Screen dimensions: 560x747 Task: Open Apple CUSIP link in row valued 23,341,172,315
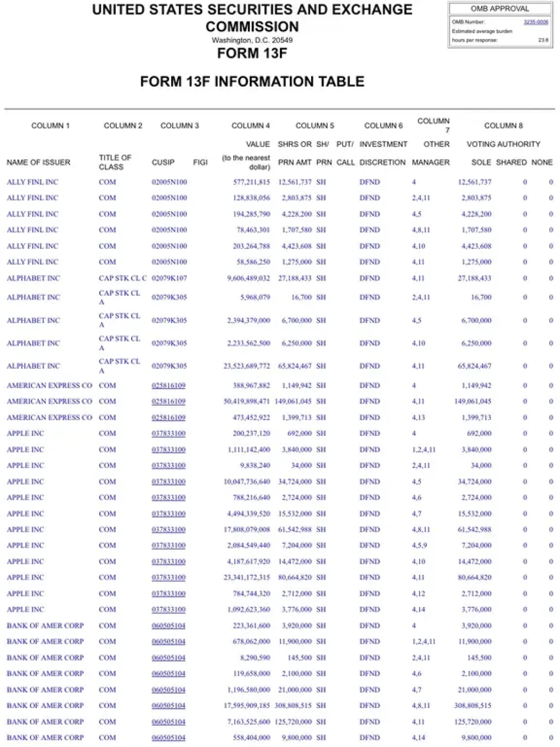pos(169,577)
